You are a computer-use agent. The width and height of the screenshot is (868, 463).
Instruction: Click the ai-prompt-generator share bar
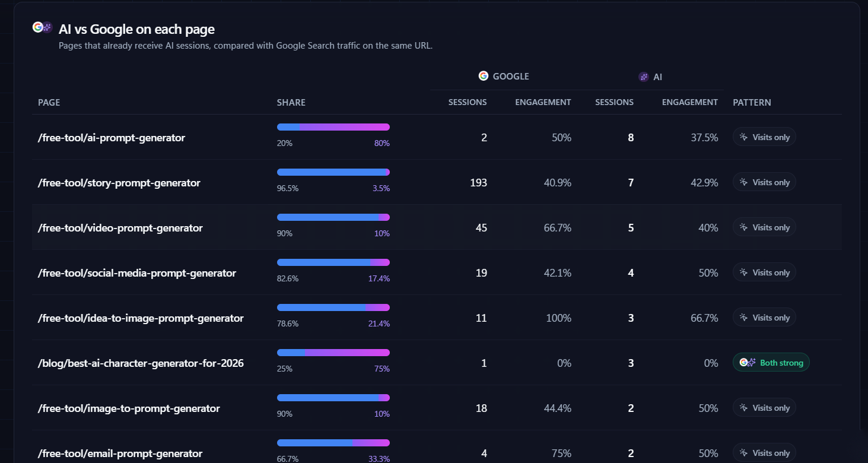(333, 127)
